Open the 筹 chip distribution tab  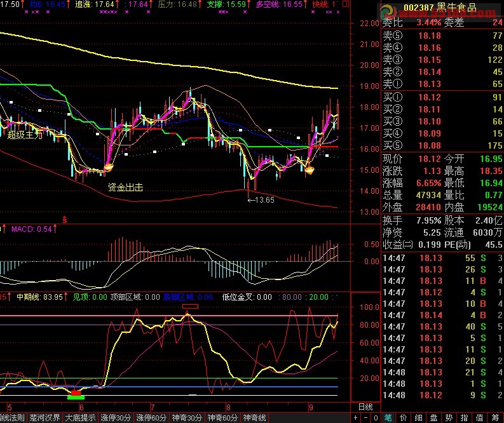tap(495, 418)
